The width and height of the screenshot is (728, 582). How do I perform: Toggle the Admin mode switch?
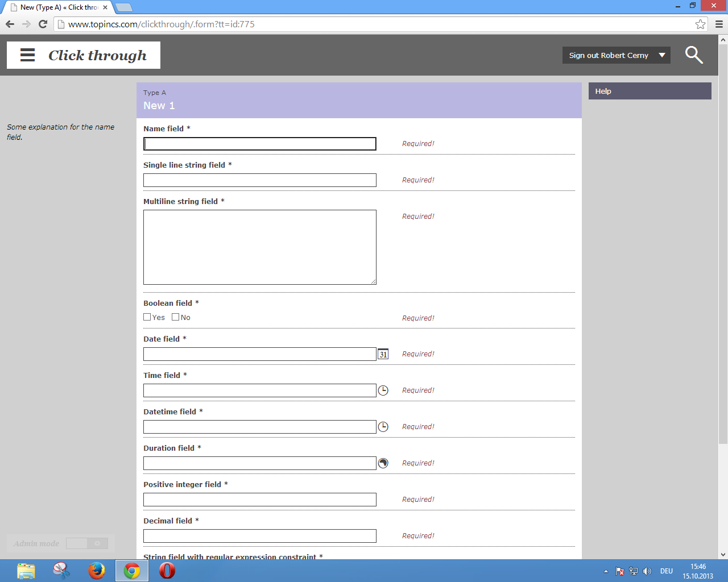tap(87, 543)
